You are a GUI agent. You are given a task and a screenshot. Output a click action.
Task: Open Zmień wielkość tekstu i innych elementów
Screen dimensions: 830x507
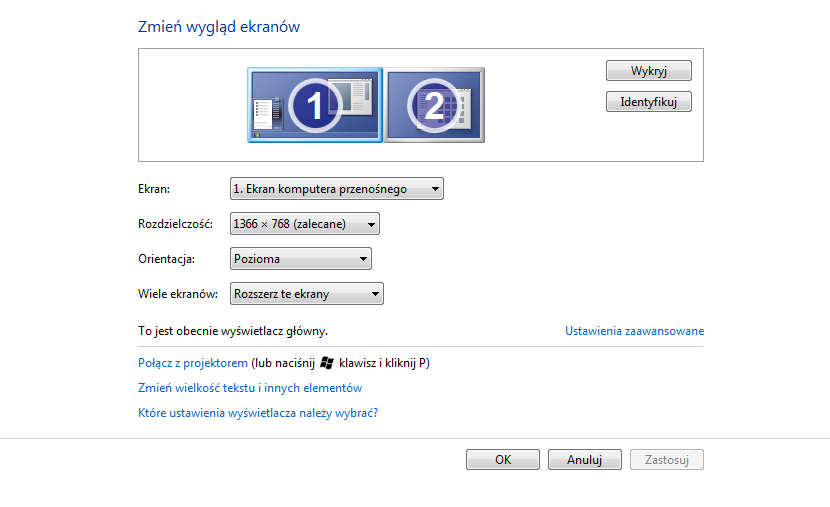click(250, 388)
